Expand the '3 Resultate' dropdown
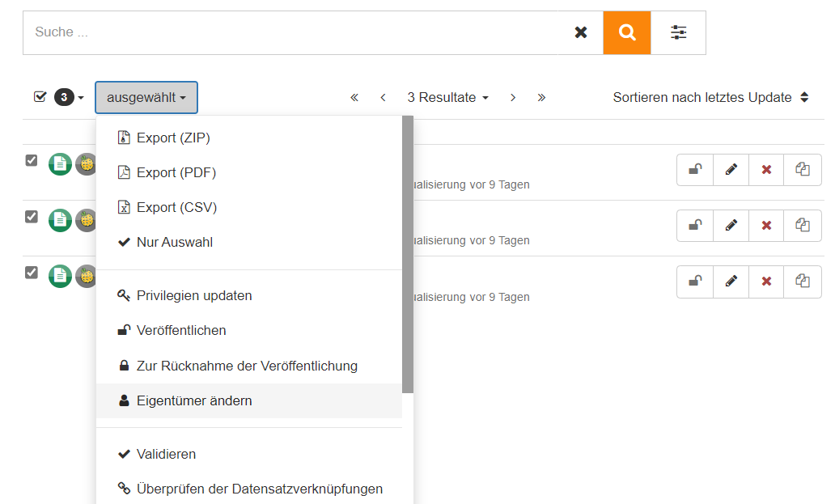This screenshot has width=835, height=504. (x=447, y=97)
